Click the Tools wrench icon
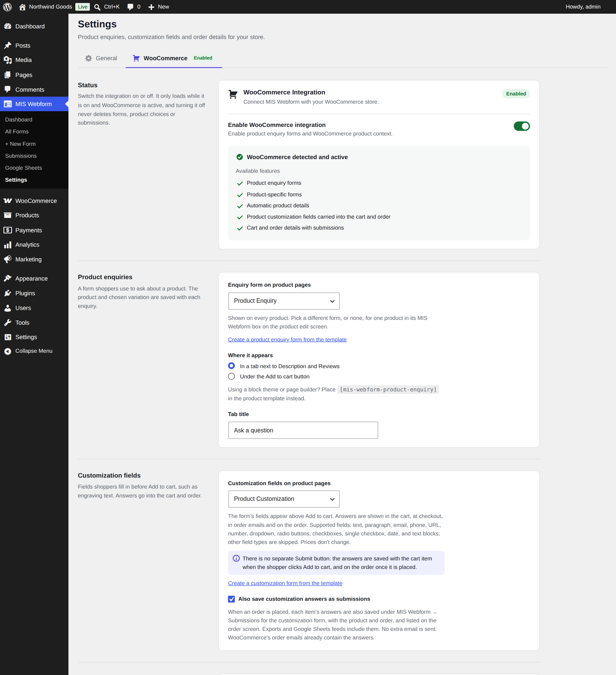Screen dimensions: 616x675 coord(8,323)
